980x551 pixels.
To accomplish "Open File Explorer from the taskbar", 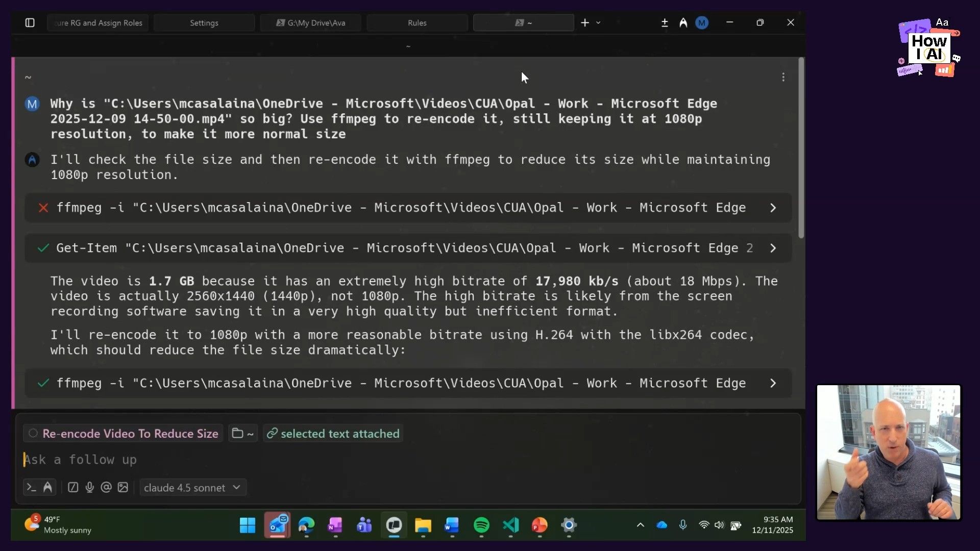I will tap(423, 525).
